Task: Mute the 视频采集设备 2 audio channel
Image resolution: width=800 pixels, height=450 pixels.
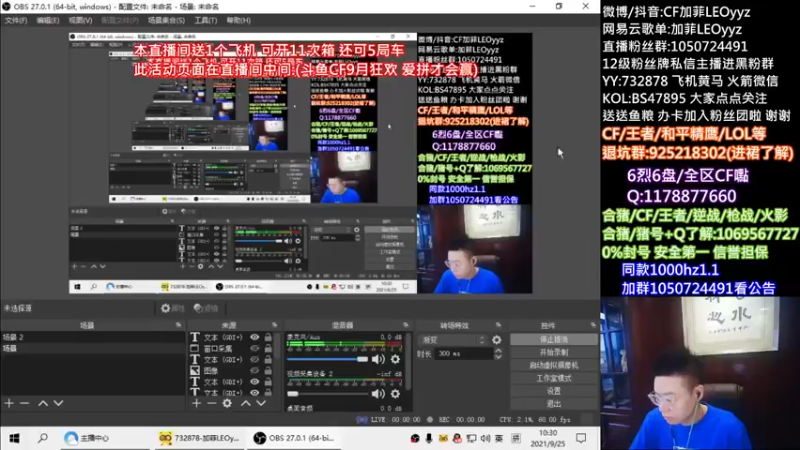Action: (378, 393)
